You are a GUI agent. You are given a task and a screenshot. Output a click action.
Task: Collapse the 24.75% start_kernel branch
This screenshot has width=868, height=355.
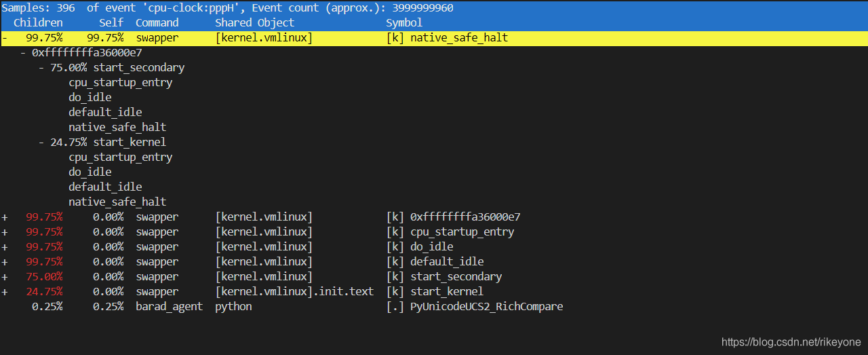pyautogui.click(x=42, y=143)
